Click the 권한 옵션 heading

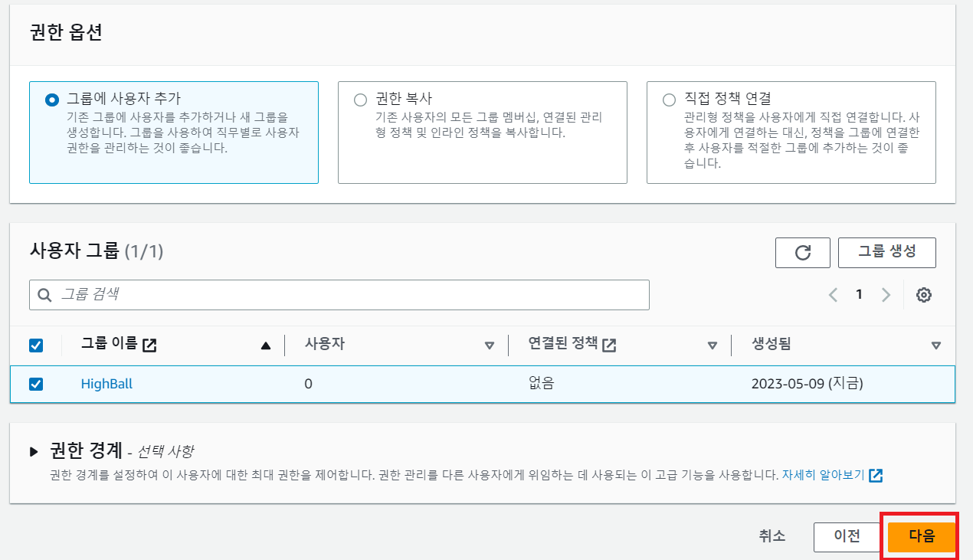coord(66,33)
